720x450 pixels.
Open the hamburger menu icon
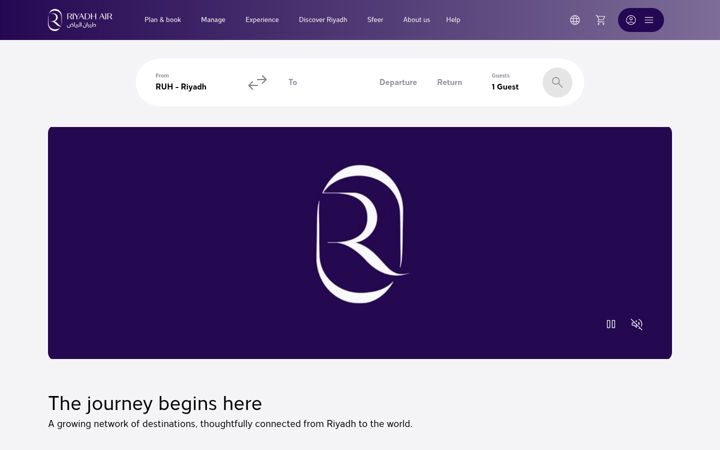point(649,20)
